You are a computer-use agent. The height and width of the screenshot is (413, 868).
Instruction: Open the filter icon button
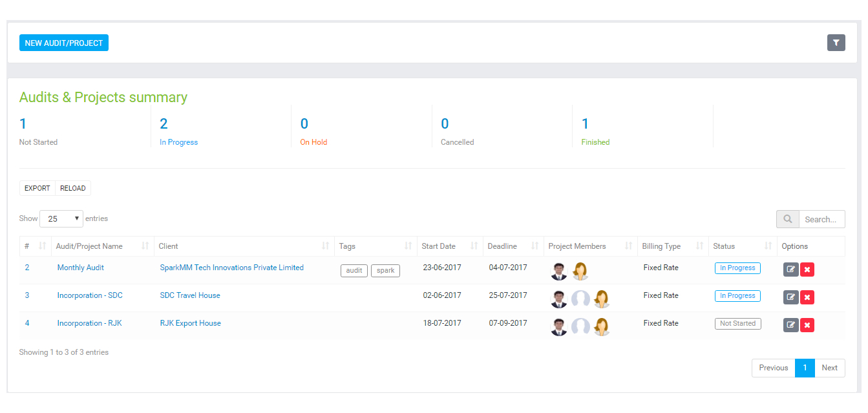[x=836, y=43]
